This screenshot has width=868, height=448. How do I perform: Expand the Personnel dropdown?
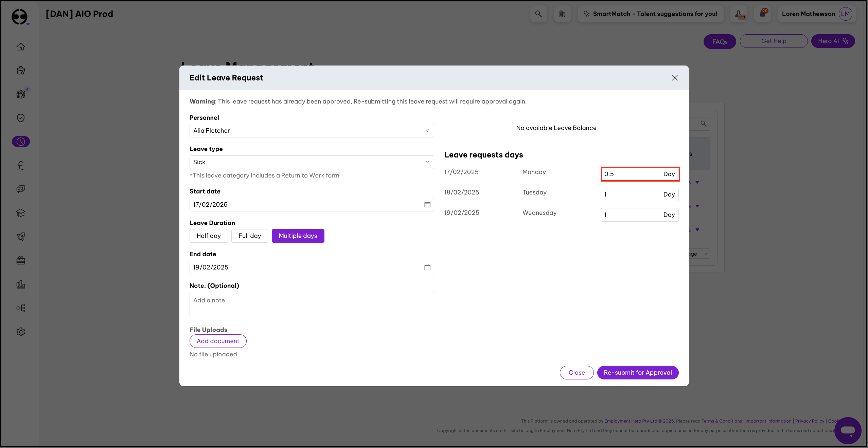pyautogui.click(x=312, y=131)
